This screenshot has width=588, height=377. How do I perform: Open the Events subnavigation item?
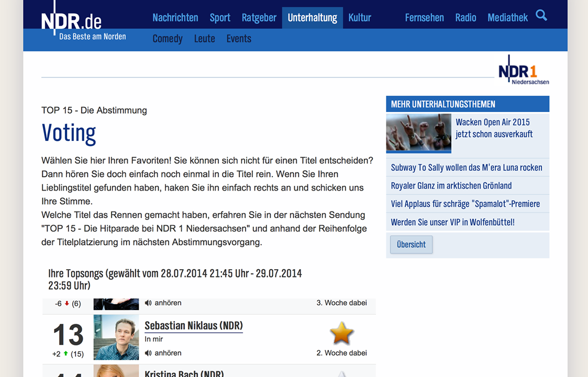[239, 39]
